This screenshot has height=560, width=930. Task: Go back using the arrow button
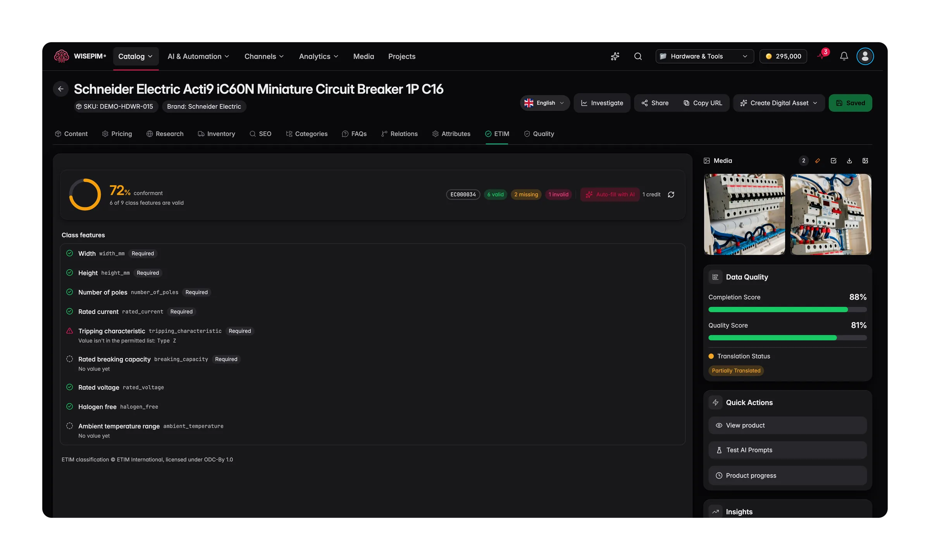click(61, 89)
